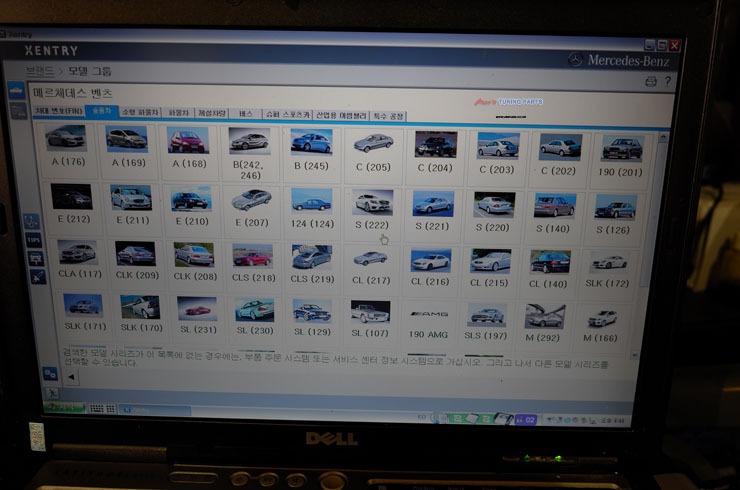Image resolution: width=740 pixels, height=490 pixels.
Task: Click the car icon at top of sidebar
Action: [x=17, y=90]
